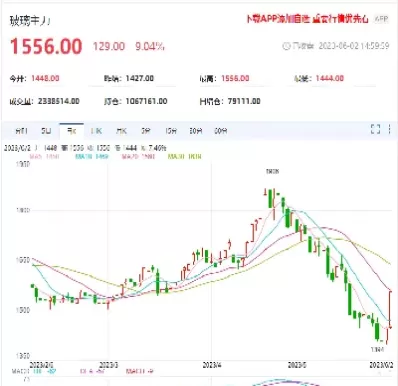Click the pink MA5 legend label
This screenshot has width=398, height=386.
pyautogui.click(x=44, y=156)
